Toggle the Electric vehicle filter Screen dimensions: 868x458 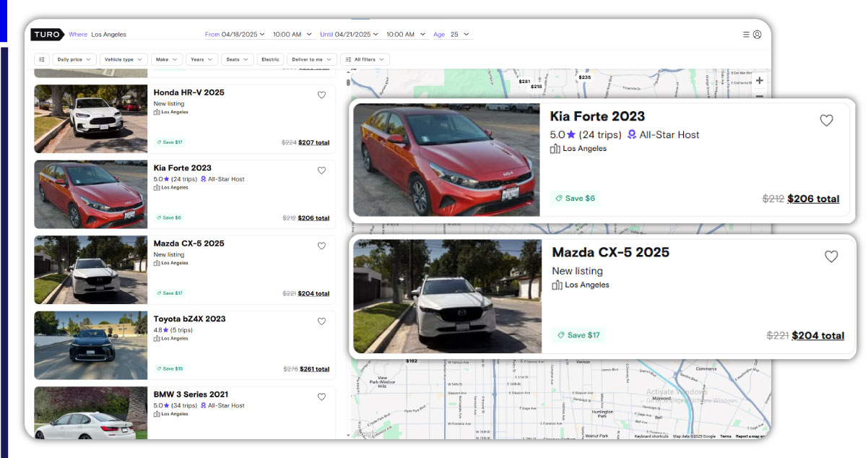tap(270, 59)
